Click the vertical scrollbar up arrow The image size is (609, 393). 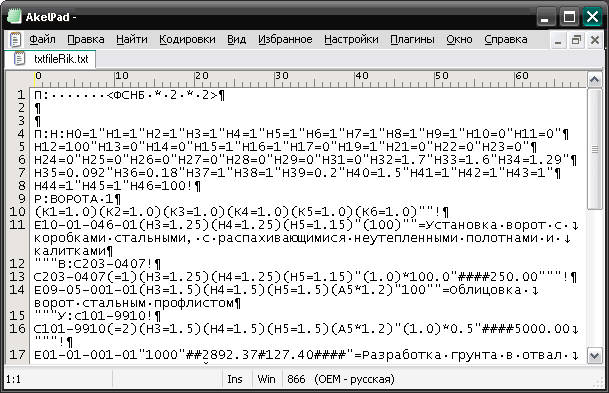[x=595, y=80]
